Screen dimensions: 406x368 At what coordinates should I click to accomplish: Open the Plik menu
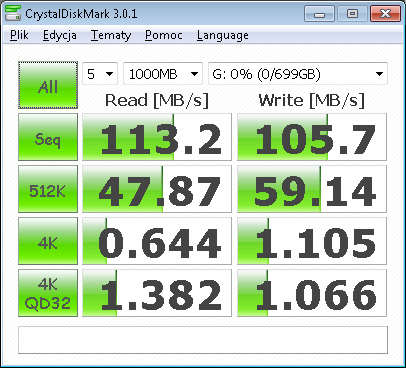pyautogui.click(x=19, y=35)
